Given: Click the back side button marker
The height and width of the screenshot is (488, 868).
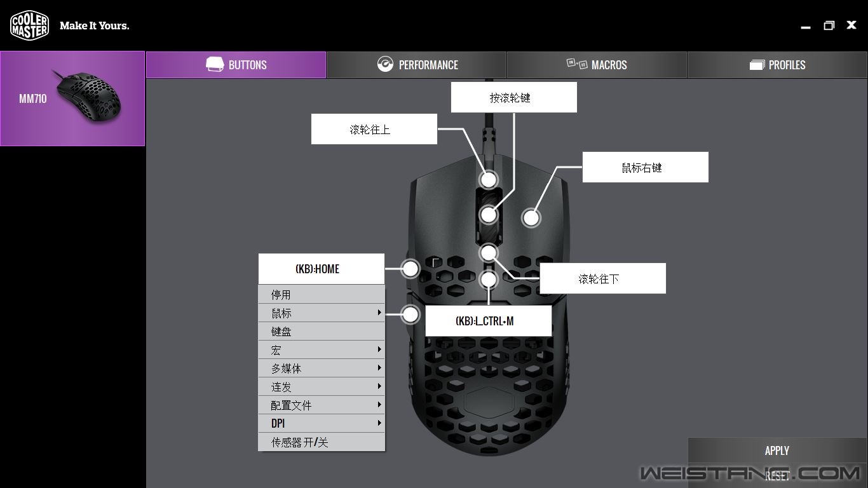Looking at the screenshot, I should [411, 314].
